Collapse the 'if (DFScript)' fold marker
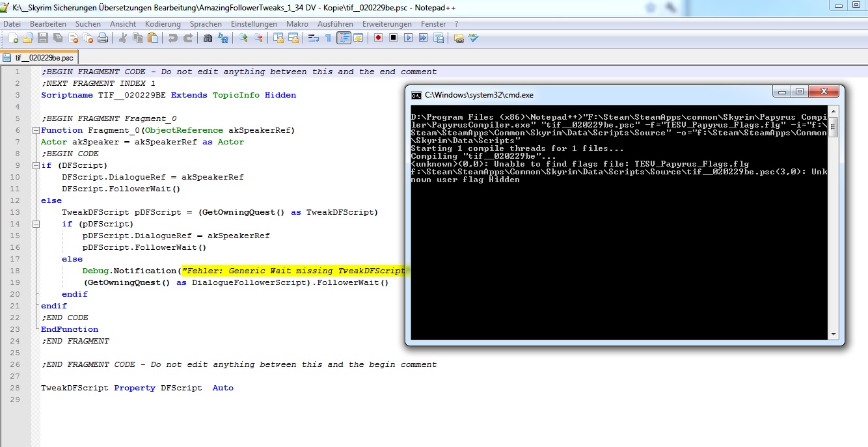Image resolution: width=868 pixels, height=447 pixels. 35,165
